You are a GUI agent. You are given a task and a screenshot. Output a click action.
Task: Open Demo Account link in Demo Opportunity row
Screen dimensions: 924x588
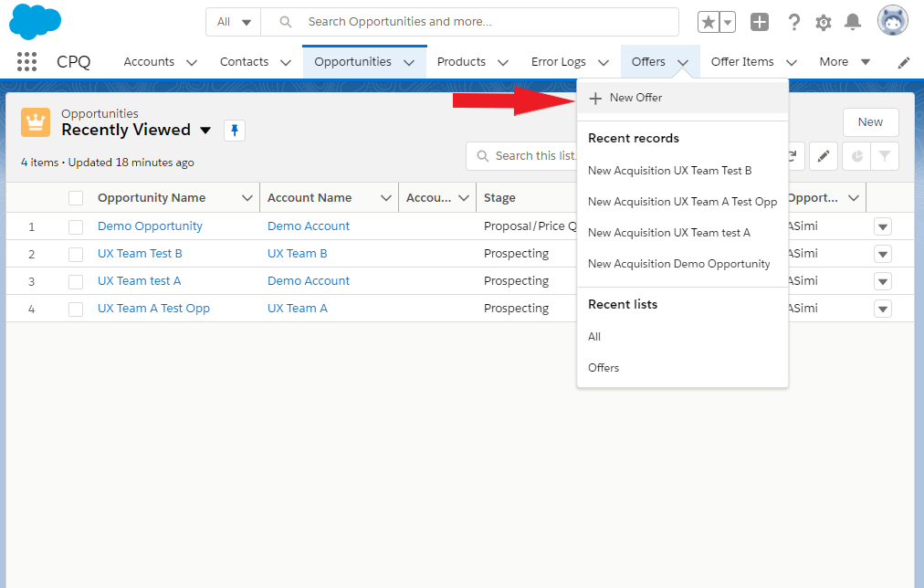[x=309, y=226]
